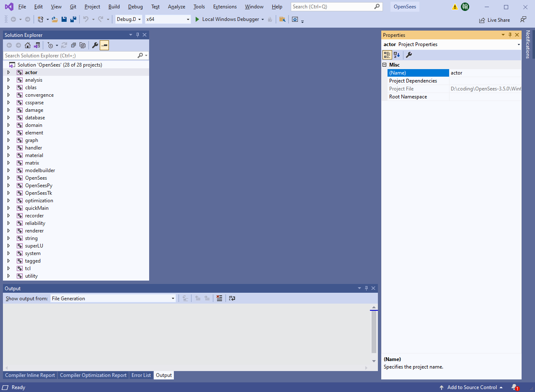Toggle Alphabetical sort in Properties panel
Screen dimensions: 535x392
coord(397,55)
